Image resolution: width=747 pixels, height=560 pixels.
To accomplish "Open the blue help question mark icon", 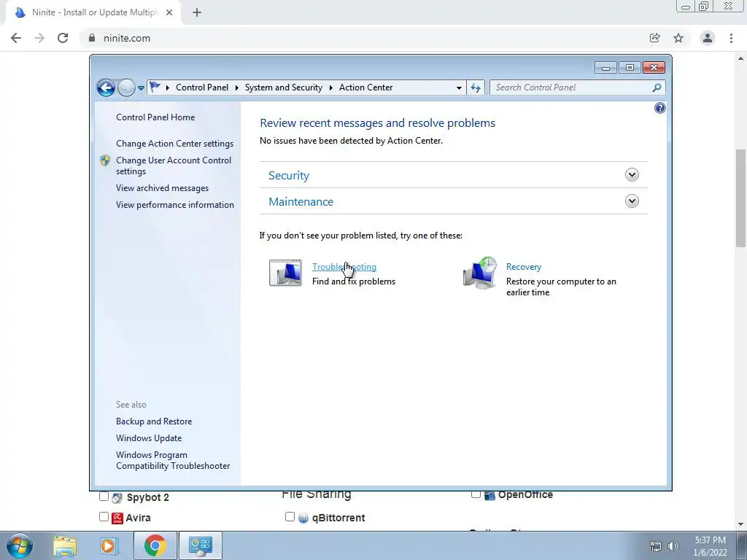I will [x=659, y=108].
